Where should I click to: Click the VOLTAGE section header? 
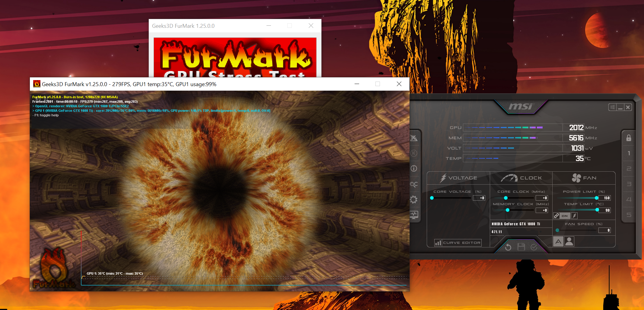458,178
